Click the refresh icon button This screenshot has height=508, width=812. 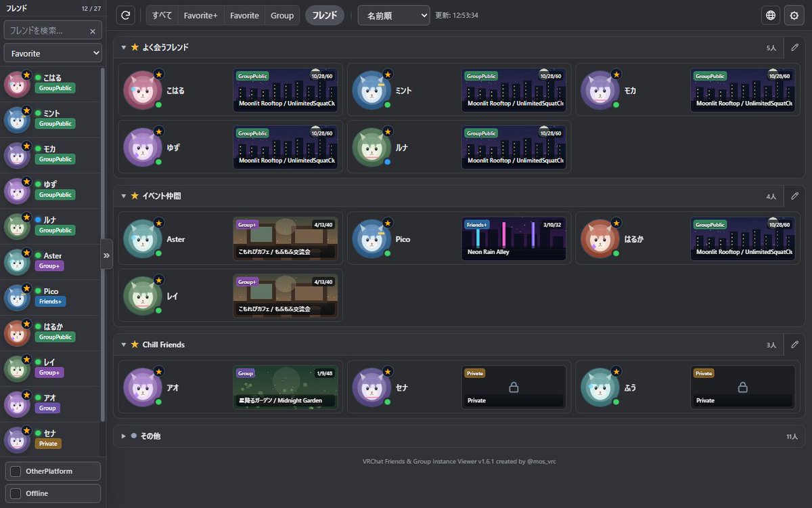point(125,16)
